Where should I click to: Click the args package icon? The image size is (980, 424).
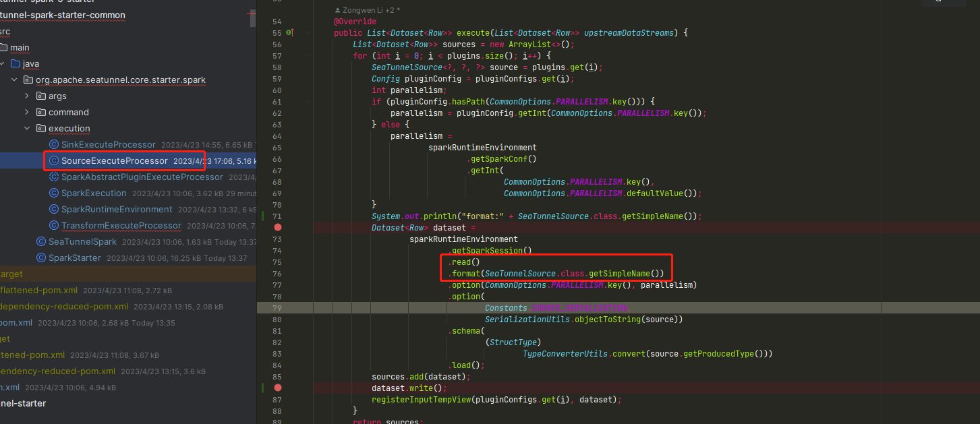[40, 96]
